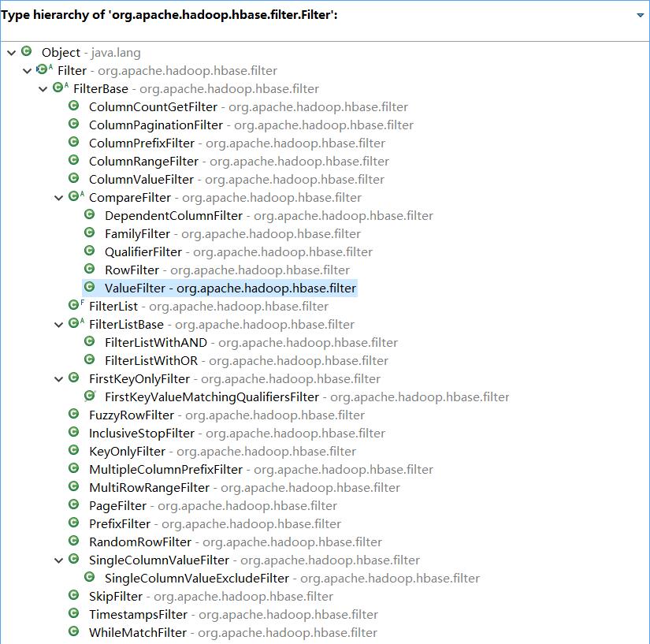The height and width of the screenshot is (644, 650).
Task: Select the TimestampsFilter entry
Action: [x=233, y=615]
